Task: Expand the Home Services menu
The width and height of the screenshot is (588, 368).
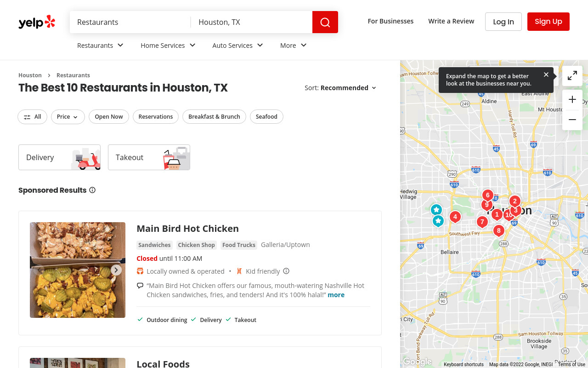Action: tap(168, 45)
